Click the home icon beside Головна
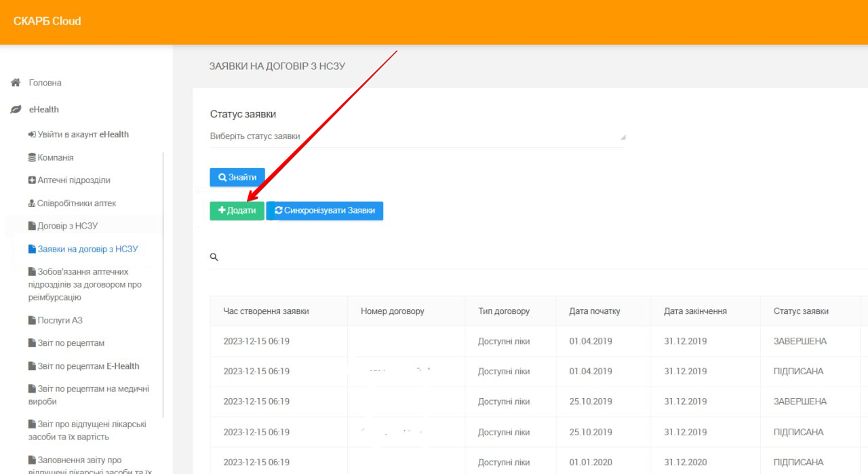The width and height of the screenshot is (868, 474). click(x=16, y=83)
